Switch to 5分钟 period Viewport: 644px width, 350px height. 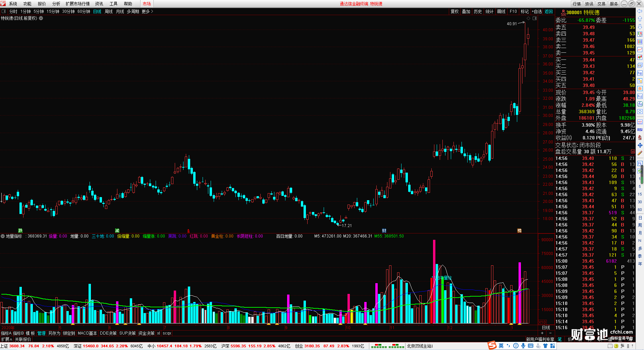[x=39, y=11]
